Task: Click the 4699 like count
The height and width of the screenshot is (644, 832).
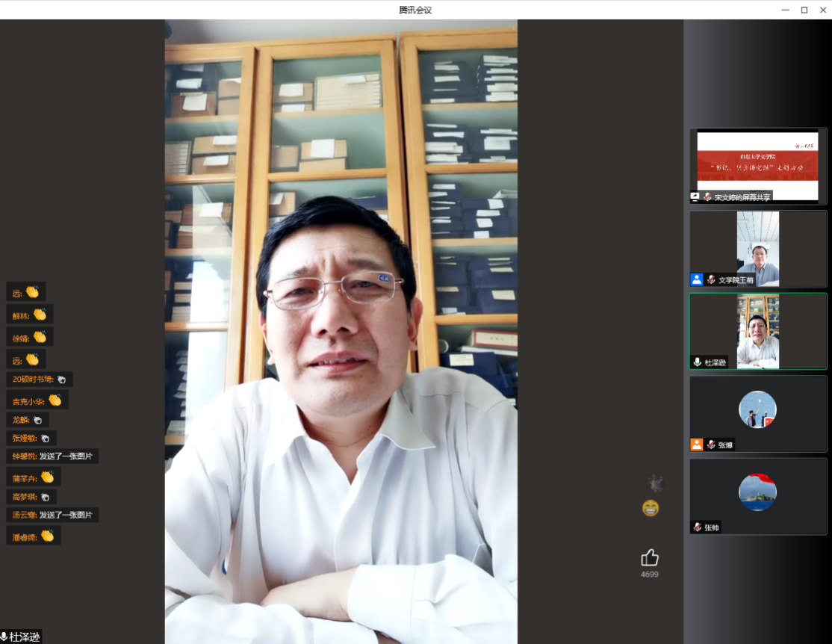Action: click(650, 575)
